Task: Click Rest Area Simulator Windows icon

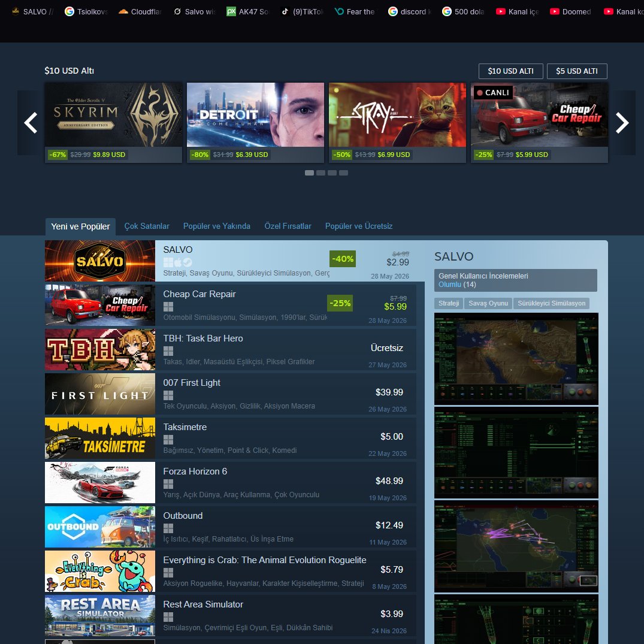Action: coord(168,617)
